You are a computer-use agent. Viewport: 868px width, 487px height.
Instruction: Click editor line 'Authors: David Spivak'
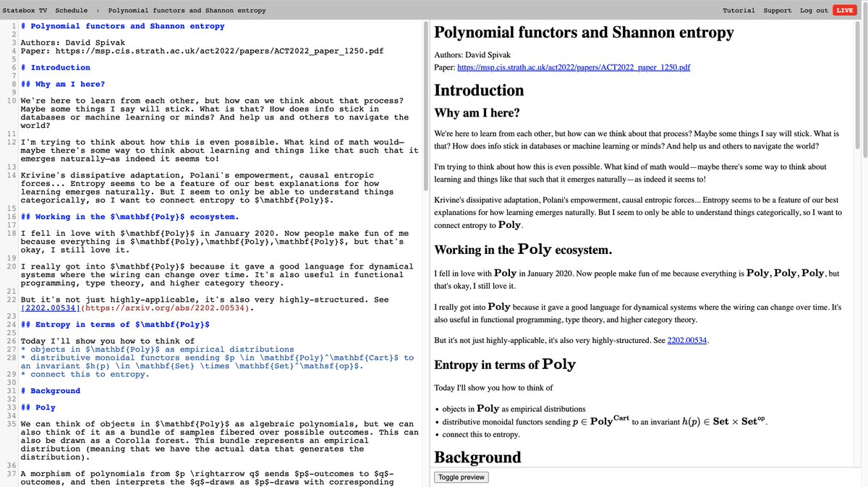click(73, 43)
